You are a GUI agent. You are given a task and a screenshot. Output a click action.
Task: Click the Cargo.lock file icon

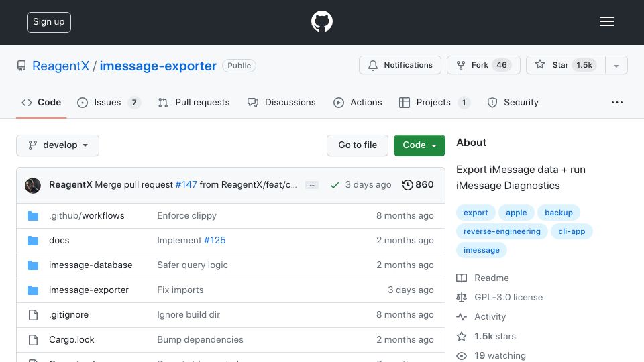(x=33, y=340)
